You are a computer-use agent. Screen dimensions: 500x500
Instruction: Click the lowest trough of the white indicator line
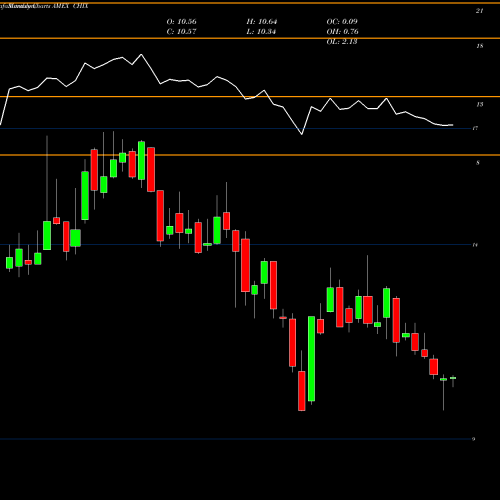pyautogui.click(x=302, y=134)
